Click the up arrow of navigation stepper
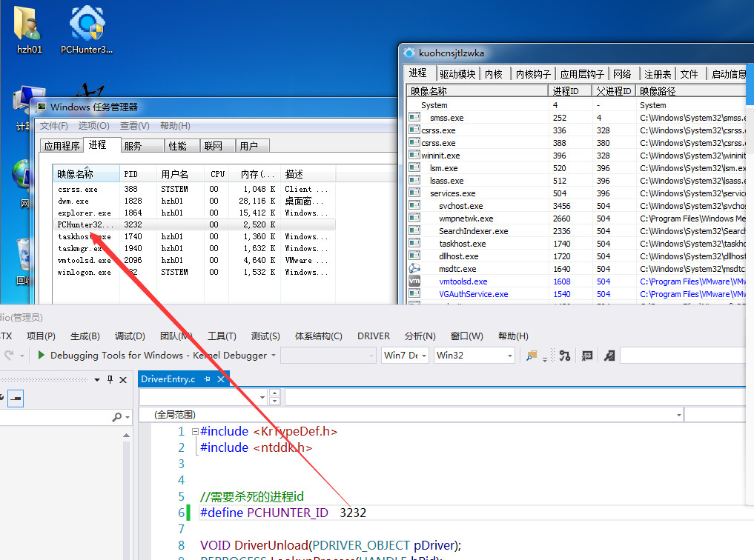 274,393
